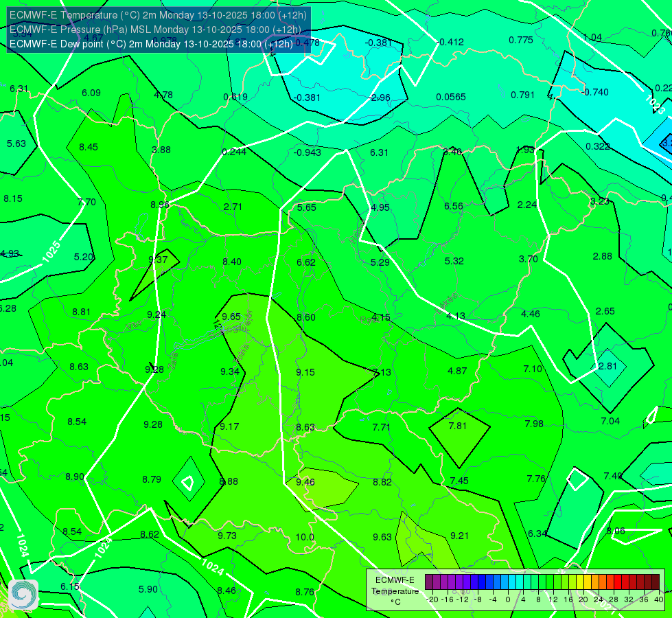Click the 2.88 dew point value

coord(602,256)
